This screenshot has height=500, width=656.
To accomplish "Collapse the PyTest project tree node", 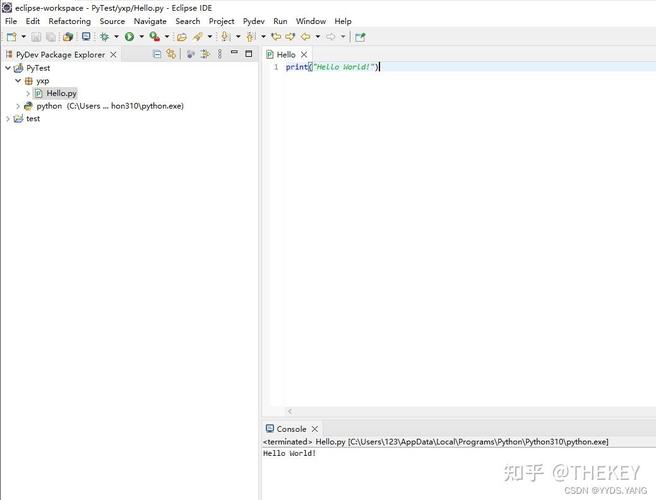I will pyautogui.click(x=8, y=68).
